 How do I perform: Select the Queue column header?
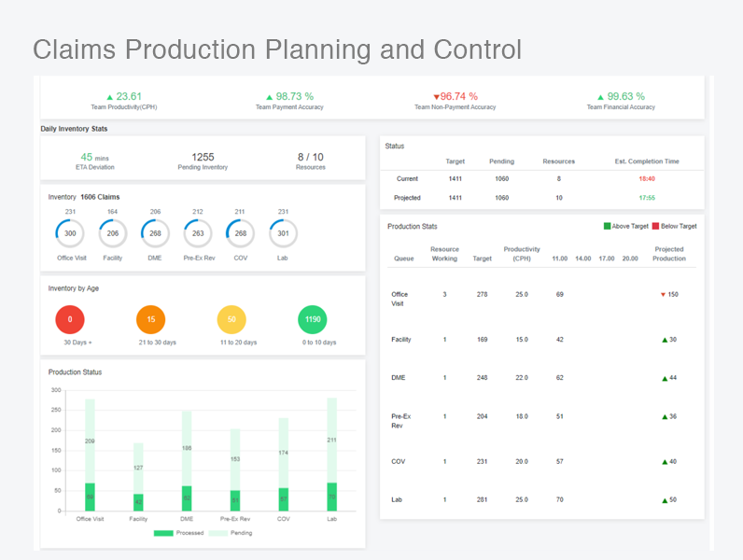coord(404,259)
